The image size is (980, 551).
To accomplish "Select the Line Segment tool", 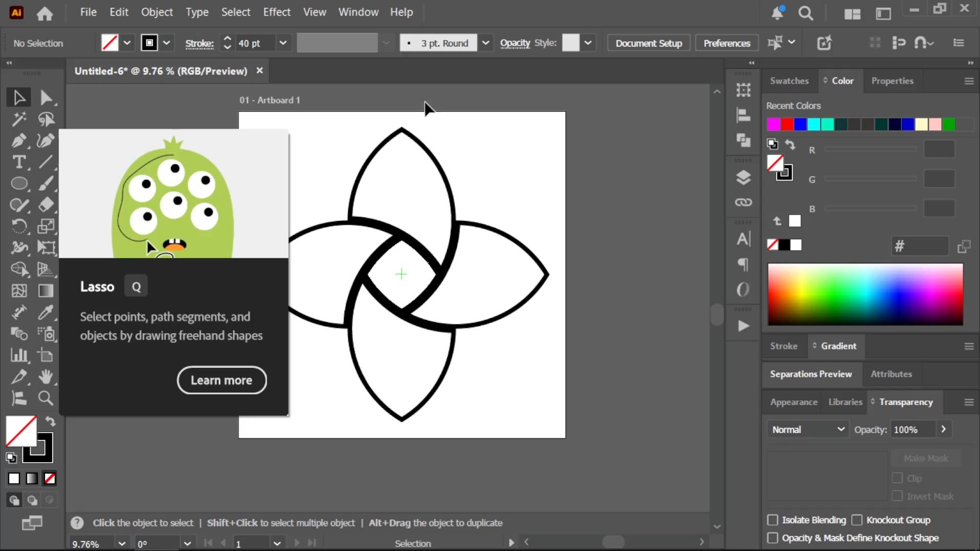I will [x=46, y=162].
